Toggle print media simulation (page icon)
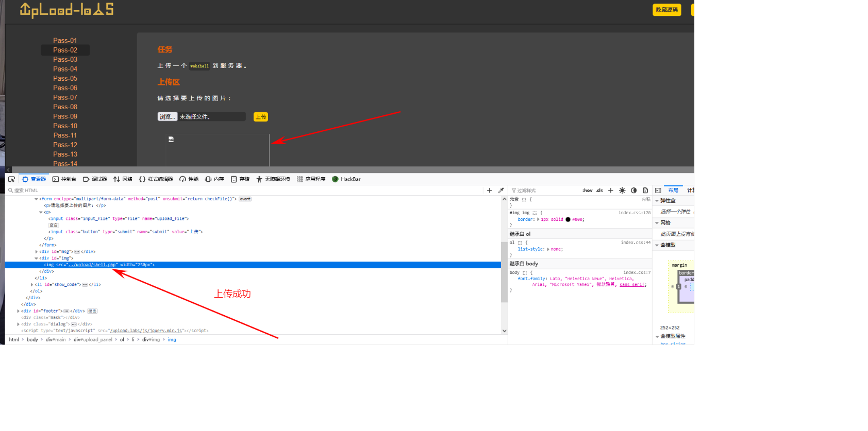The width and height of the screenshot is (868, 431). (x=645, y=191)
